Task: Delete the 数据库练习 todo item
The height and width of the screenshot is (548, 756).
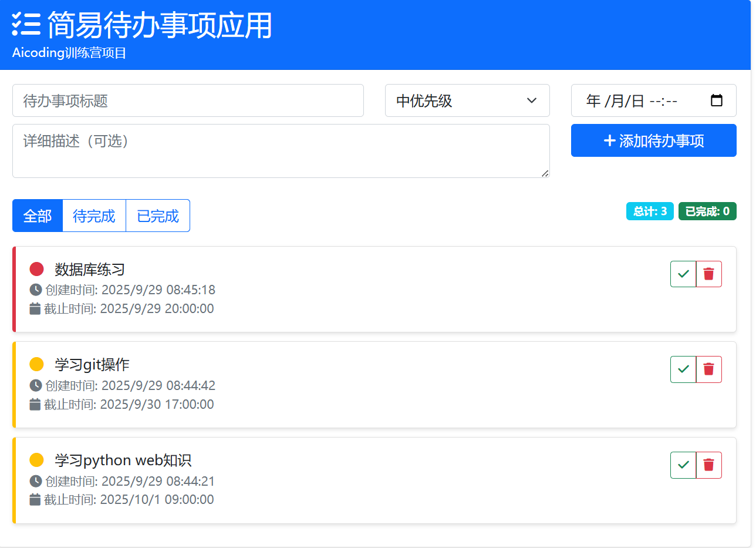Action: [709, 274]
